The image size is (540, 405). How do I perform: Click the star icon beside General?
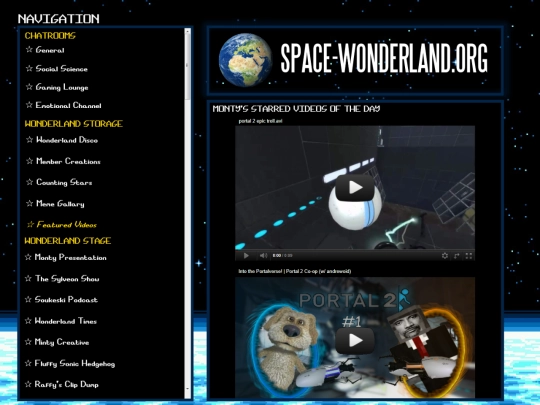(29, 50)
